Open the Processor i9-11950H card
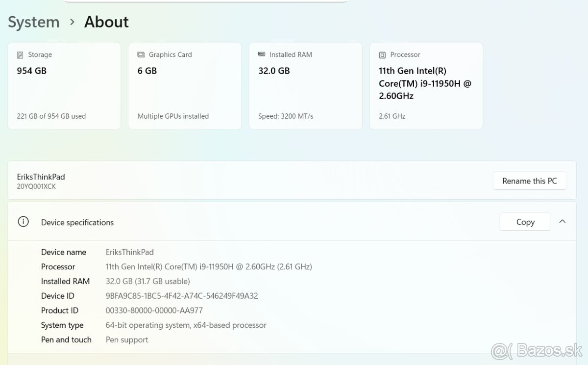The height and width of the screenshot is (365, 588). 426,86
